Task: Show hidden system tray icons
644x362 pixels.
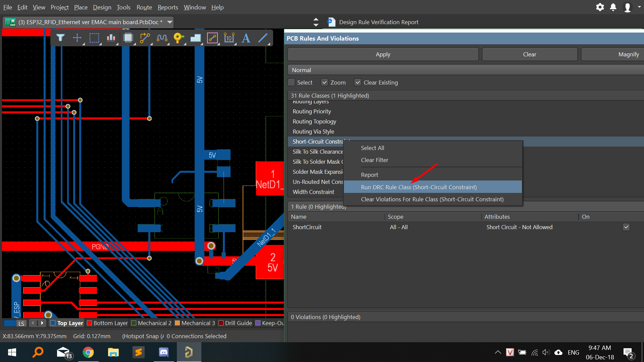Action: [498, 352]
